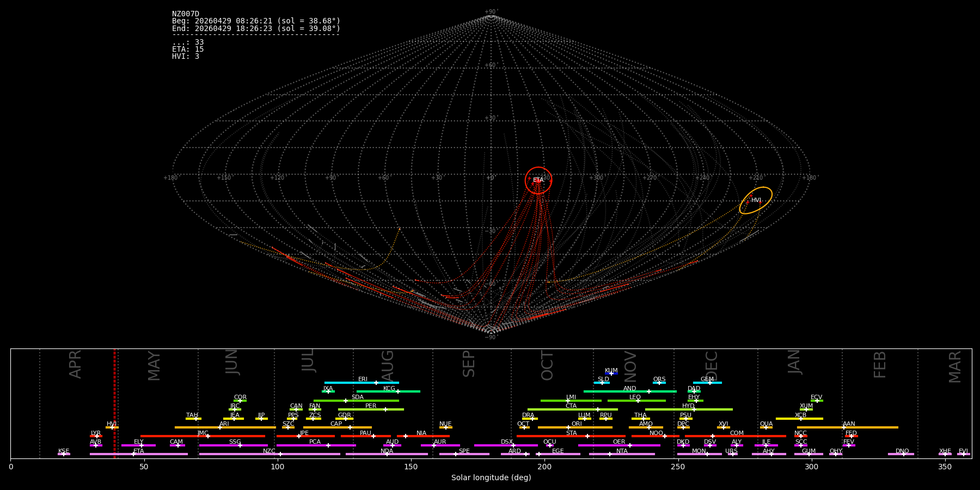This screenshot has height=490, width=980.
Task: Select the cyan ERI shower bar
Action: tap(362, 383)
